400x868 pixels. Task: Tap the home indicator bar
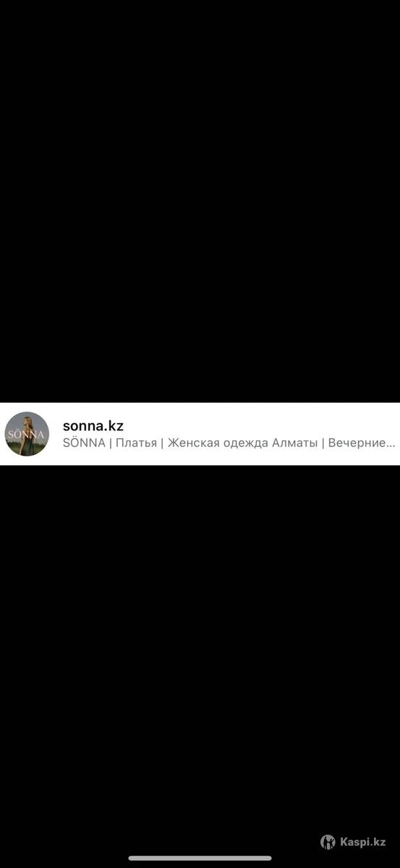[x=200, y=859]
